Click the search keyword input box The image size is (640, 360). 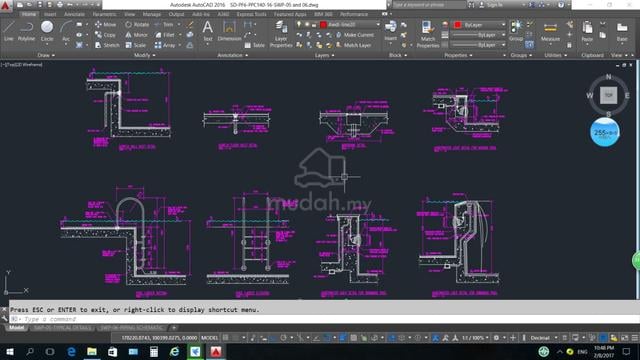click(x=428, y=5)
